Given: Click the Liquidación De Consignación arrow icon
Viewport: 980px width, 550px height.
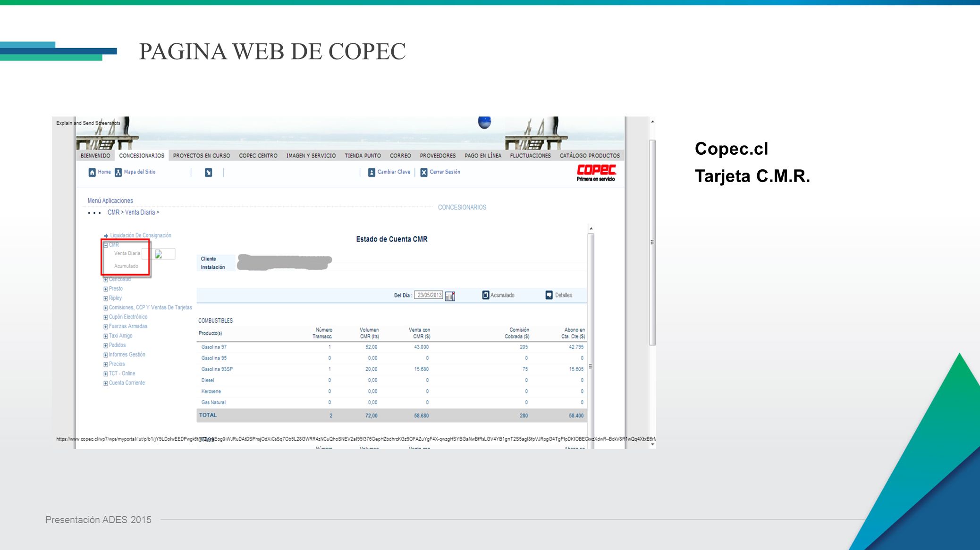Looking at the screenshot, I should click(106, 235).
